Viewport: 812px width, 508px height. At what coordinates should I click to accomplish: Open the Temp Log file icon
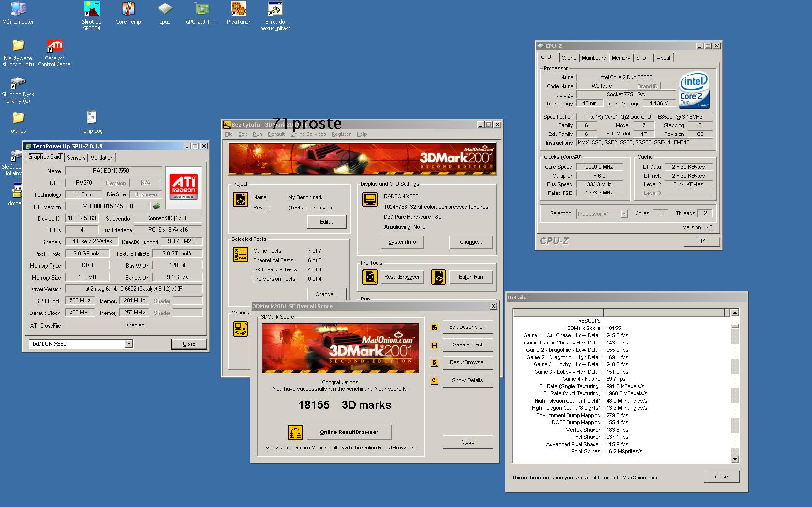[x=91, y=122]
